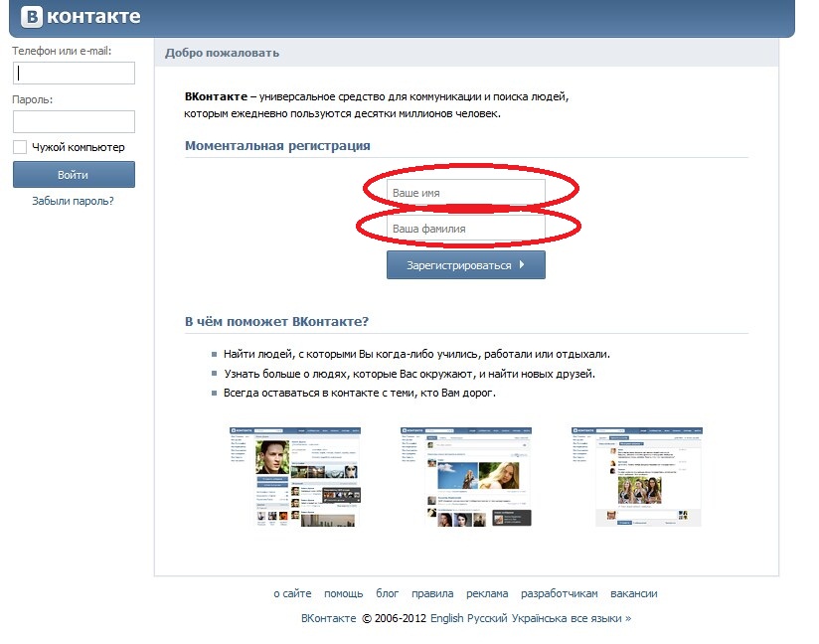Click the Ваше имя first name field
This screenshot has height=644, width=819.
[x=466, y=193]
